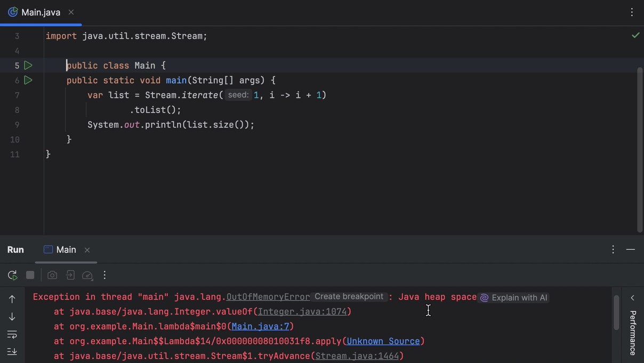Open the Run tool window options menu
The width and height of the screenshot is (644, 363).
click(x=613, y=249)
